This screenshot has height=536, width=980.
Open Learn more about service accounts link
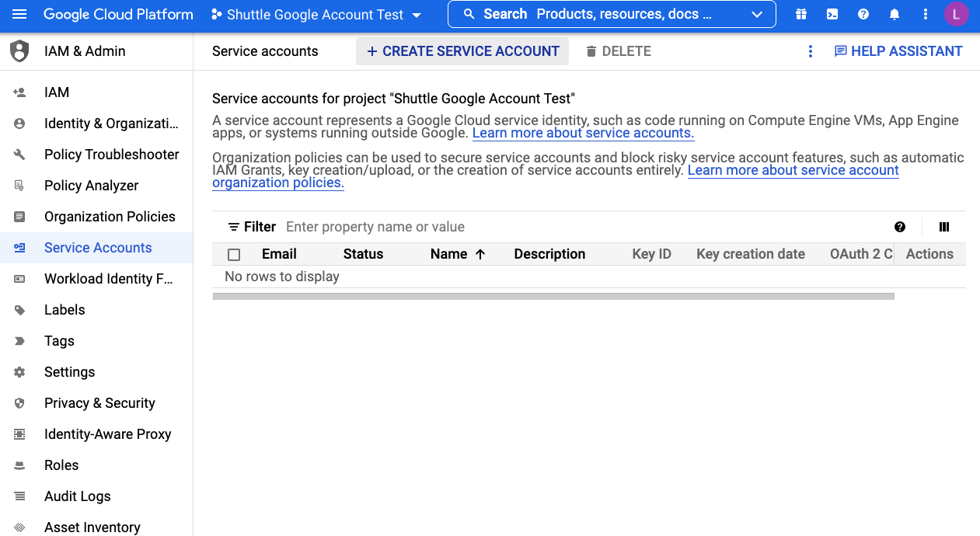point(583,133)
